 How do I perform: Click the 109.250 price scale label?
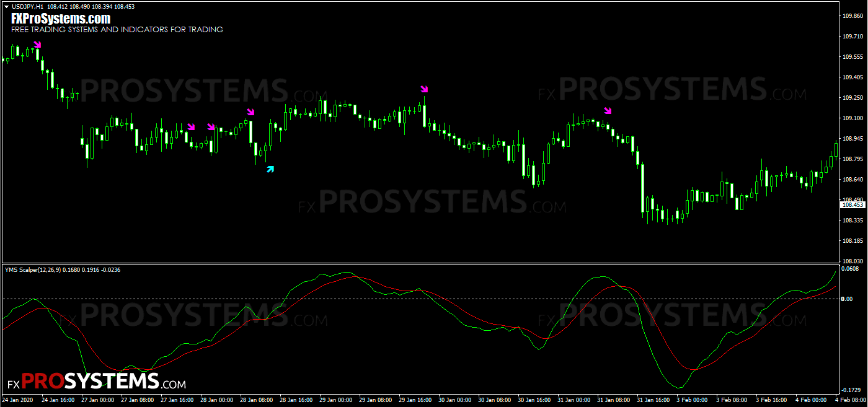[852, 98]
